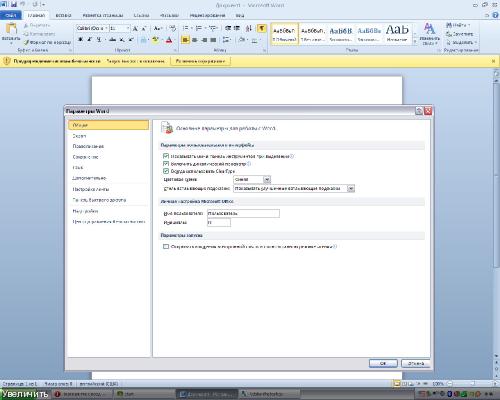This screenshot has height=400, width=500.
Task: Click OK in the Word options dialog
Action: coord(383,363)
